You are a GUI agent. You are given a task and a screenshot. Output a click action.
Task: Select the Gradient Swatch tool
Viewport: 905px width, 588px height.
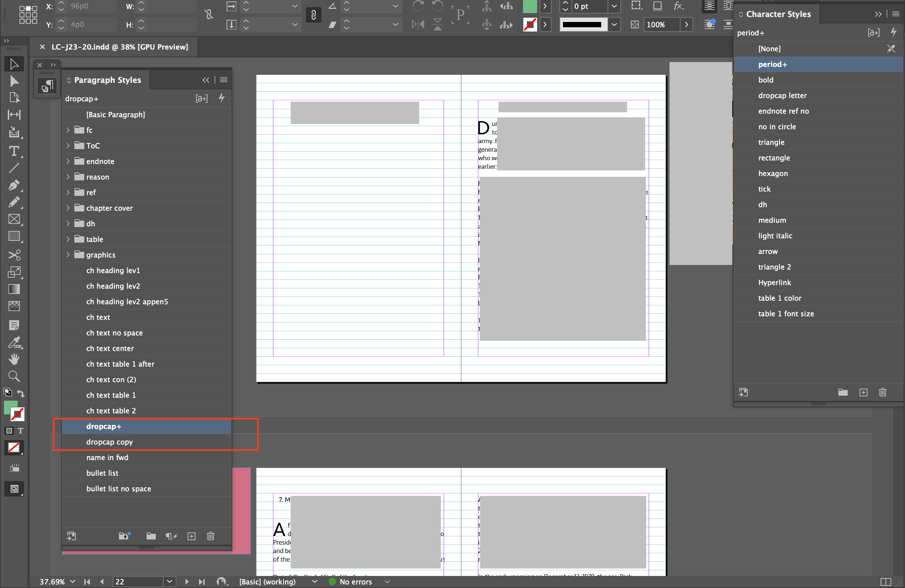[x=14, y=289]
